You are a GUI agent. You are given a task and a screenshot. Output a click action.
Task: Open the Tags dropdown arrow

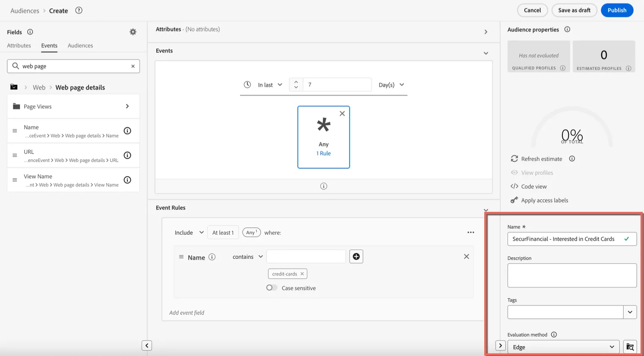[x=630, y=312]
